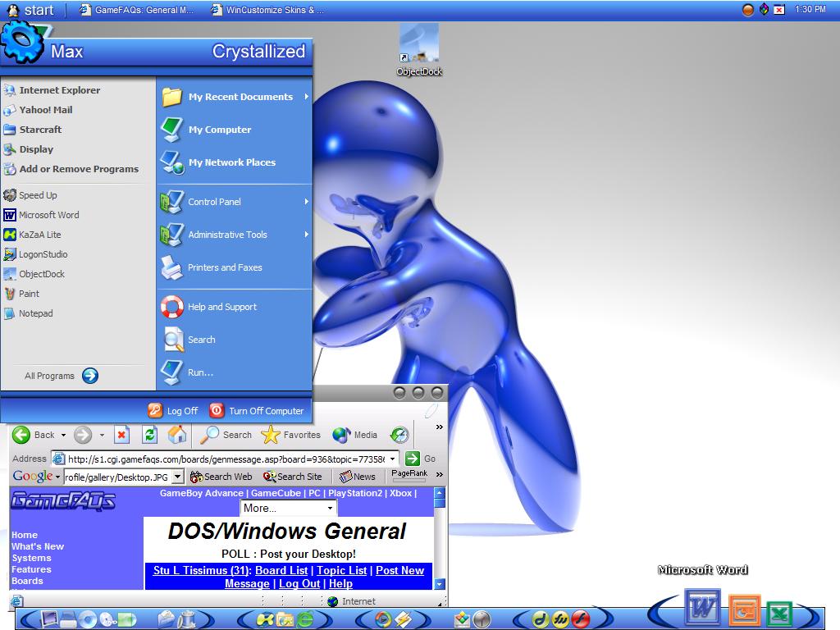Screen dimensions: 840x630
Task: Open Starcraft in the pinned list
Action: pyautogui.click(x=33, y=130)
